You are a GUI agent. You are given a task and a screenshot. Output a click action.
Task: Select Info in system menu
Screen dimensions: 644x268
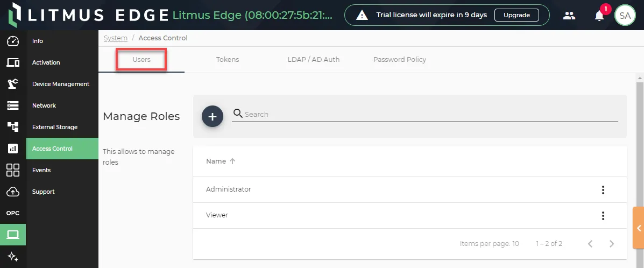point(62,41)
